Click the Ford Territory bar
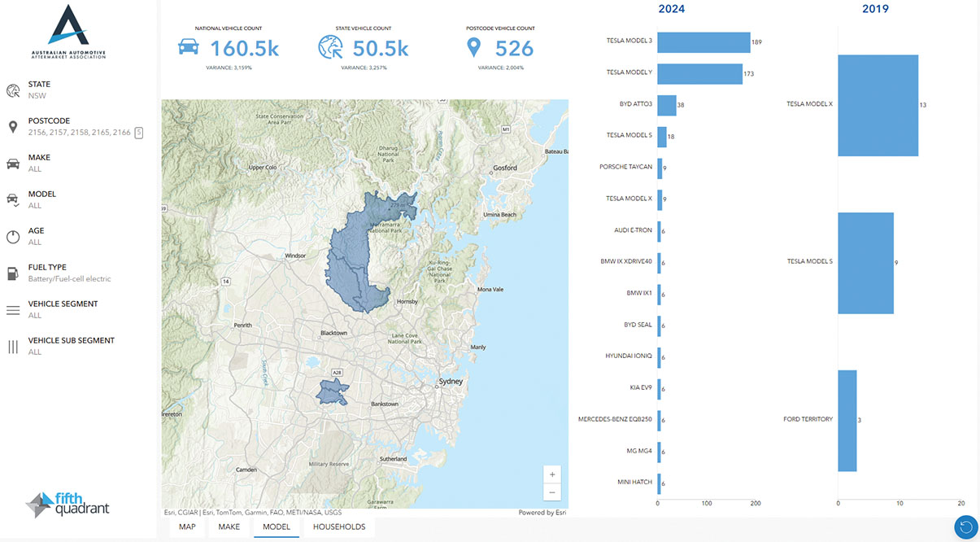The width and height of the screenshot is (980, 542). tap(847, 421)
